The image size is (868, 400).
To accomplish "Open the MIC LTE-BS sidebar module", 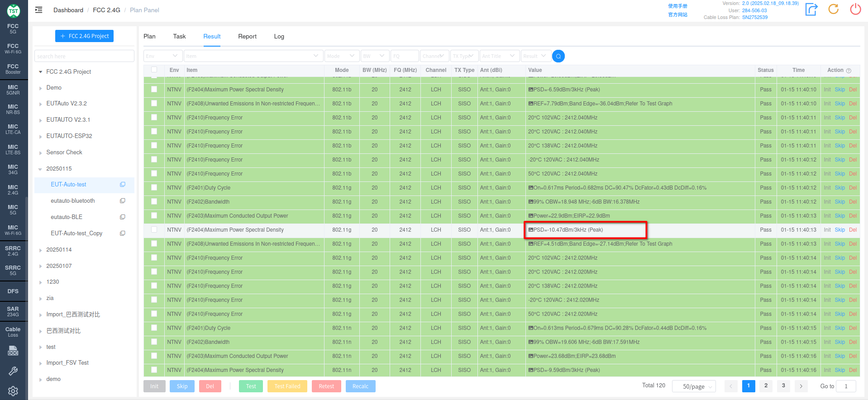I will tap(13, 149).
